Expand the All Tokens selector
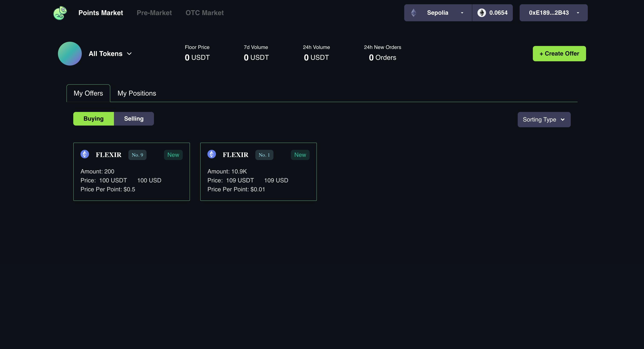 click(110, 53)
